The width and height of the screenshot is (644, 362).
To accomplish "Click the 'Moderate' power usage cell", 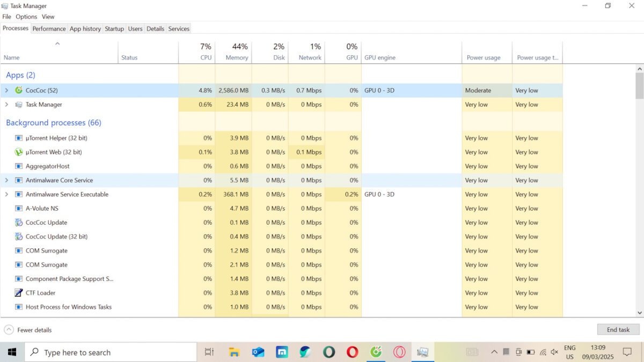I will coord(478,91).
